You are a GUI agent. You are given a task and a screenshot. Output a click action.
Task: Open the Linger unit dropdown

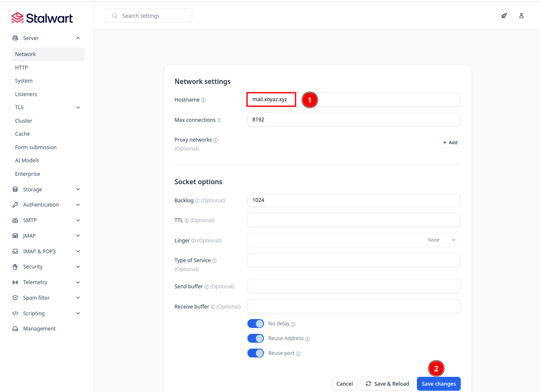[x=441, y=240]
